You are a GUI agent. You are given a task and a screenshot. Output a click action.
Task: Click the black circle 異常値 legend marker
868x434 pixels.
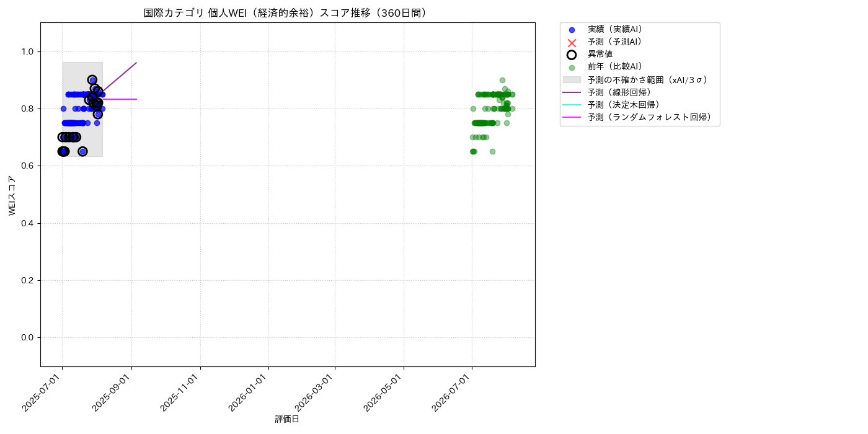pos(572,55)
